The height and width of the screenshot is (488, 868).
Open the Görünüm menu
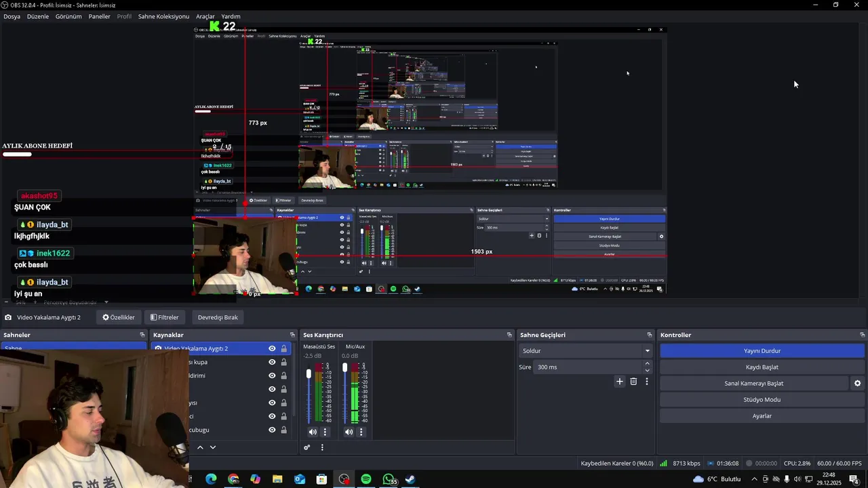click(68, 16)
